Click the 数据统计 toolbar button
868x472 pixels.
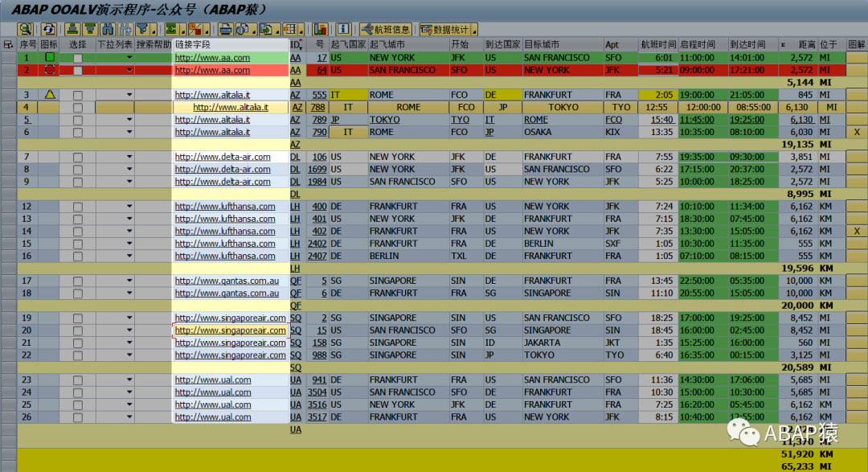[x=445, y=30]
